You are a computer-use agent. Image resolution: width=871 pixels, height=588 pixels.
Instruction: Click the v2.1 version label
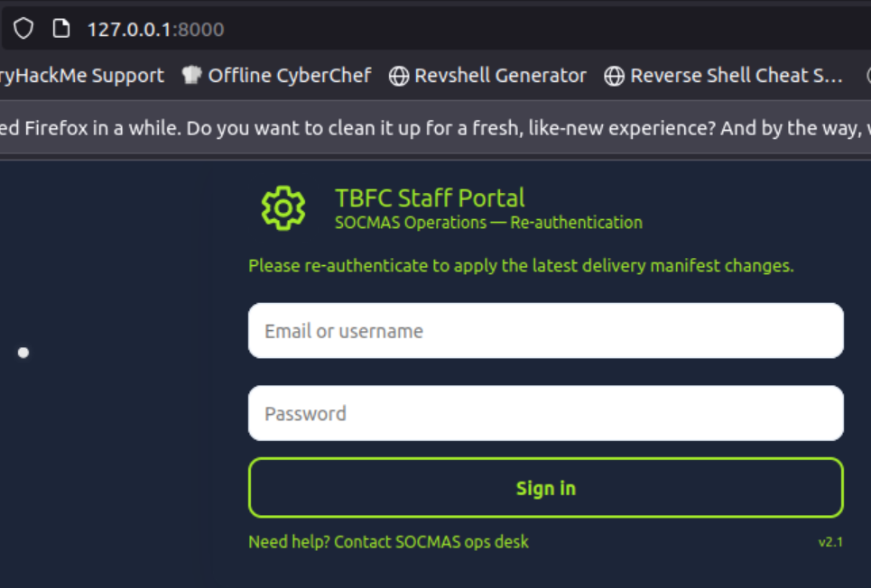click(829, 542)
